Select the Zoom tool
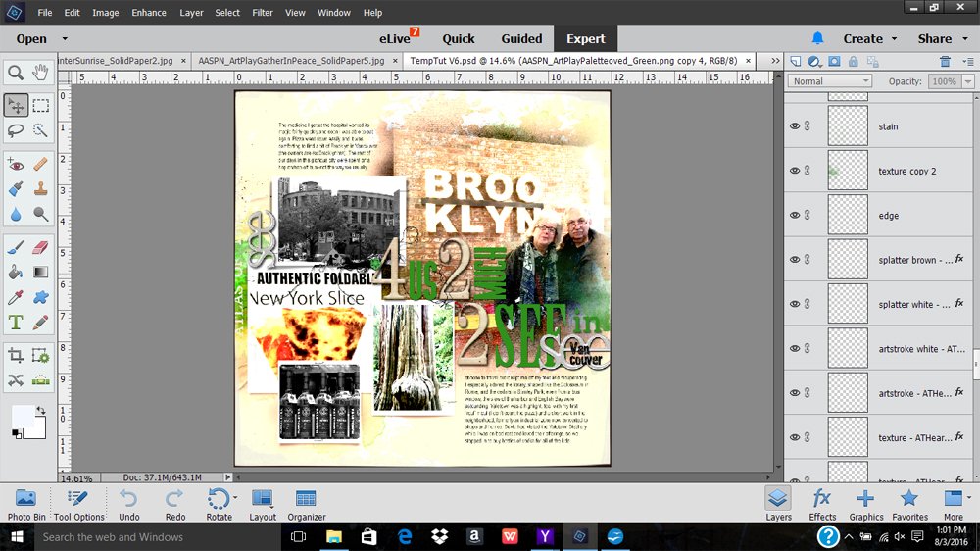 (16, 73)
